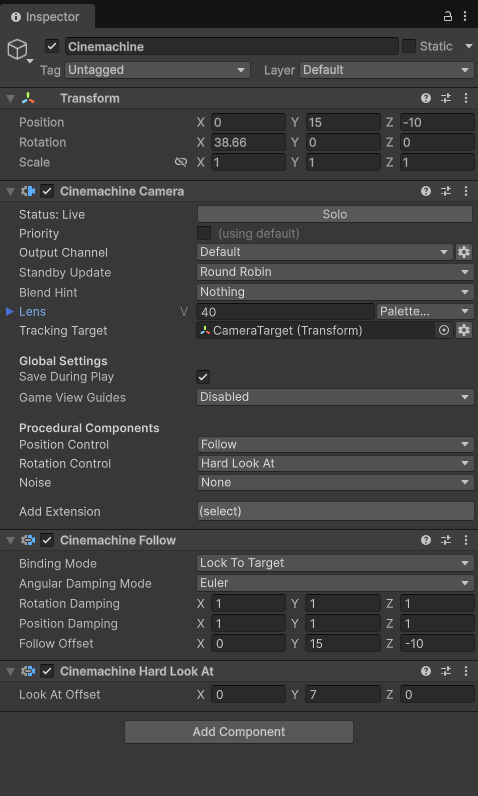The width and height of the screenshot is (478, 796).
Task: Open Cinemachine Follow three-dot menu
Action: click(466, 540)
